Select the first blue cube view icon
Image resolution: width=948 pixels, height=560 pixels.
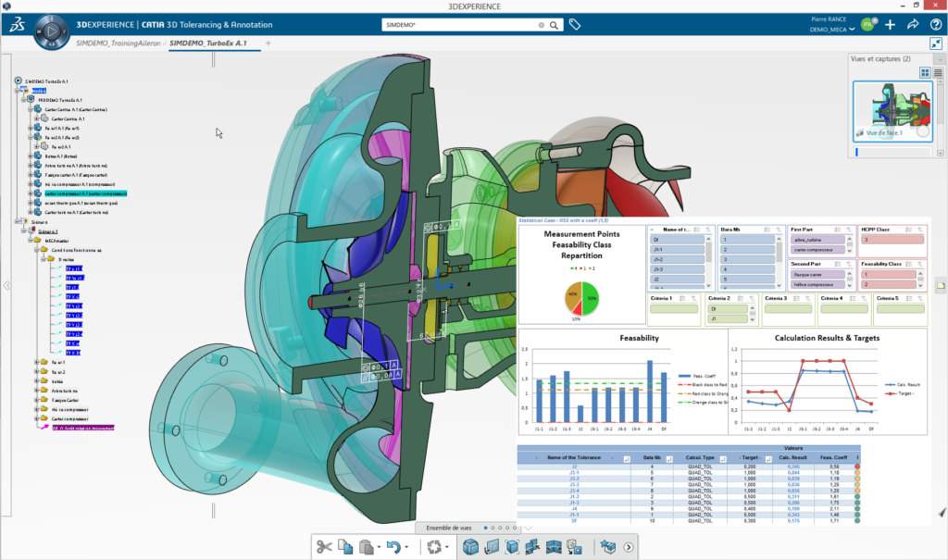point(470,547)
